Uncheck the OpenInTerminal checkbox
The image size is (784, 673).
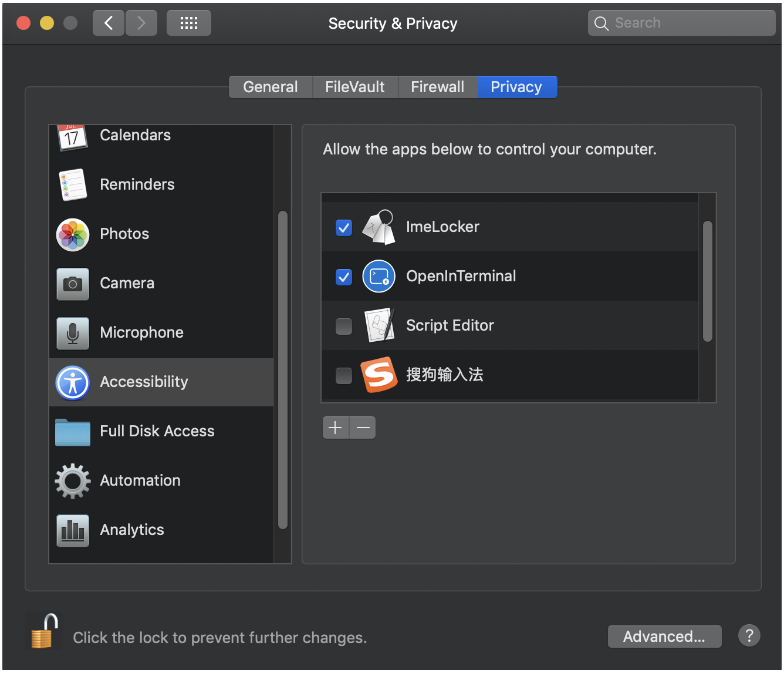[344, 277]
